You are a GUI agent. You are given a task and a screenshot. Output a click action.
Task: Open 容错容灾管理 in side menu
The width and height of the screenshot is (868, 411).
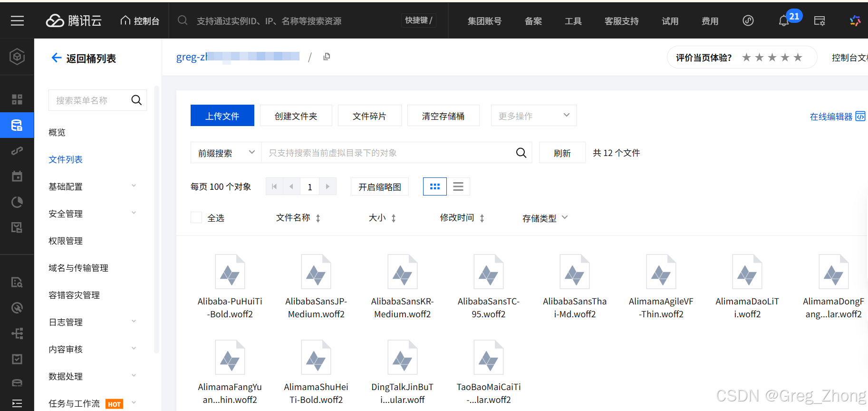[74, 294]
